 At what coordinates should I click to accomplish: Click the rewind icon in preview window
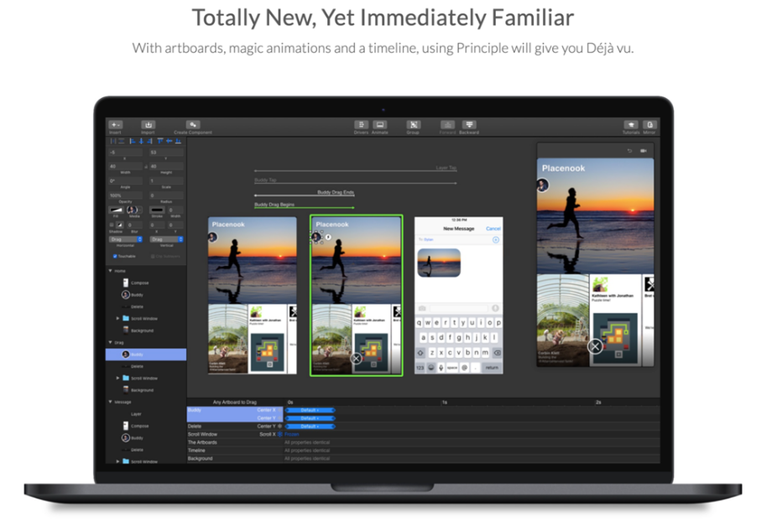(x=629, y=150)
